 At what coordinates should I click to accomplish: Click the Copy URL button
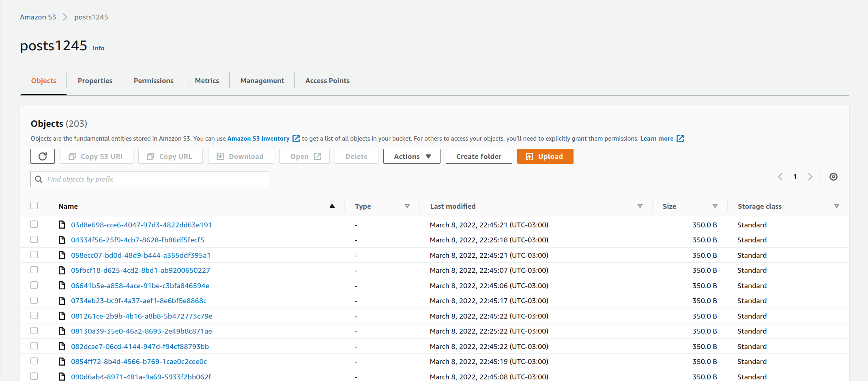pos(170,156)
